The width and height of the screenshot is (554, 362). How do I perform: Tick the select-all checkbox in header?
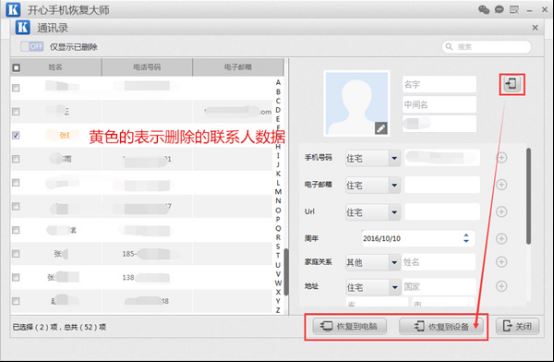[16, 67]
